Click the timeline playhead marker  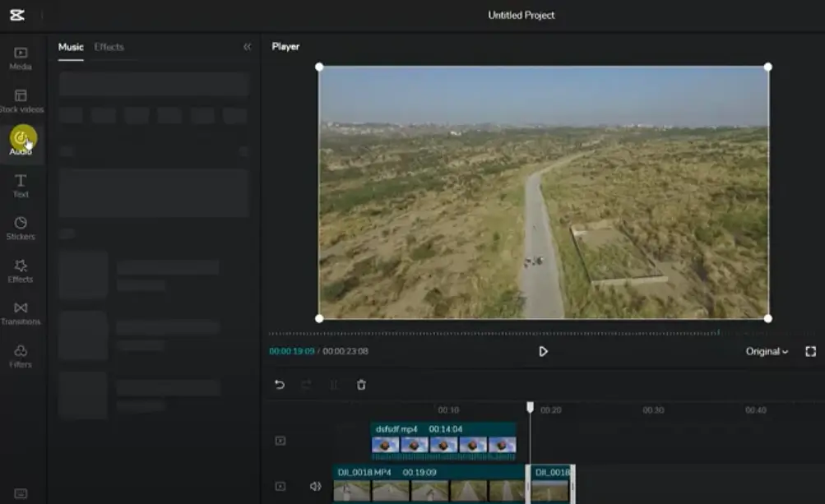click(530, 407)
